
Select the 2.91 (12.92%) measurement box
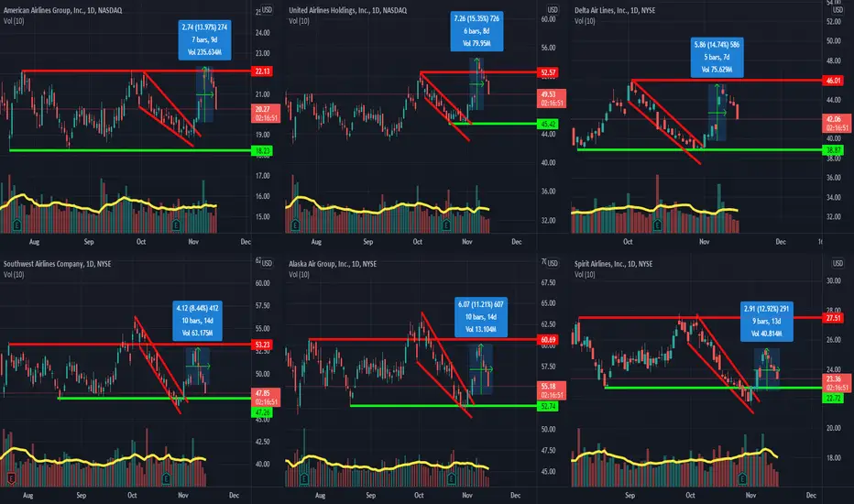tap(766, 321)
